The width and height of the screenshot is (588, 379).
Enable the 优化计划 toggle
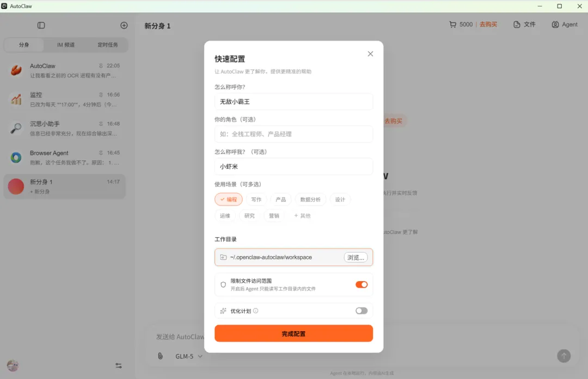[362, 311]
